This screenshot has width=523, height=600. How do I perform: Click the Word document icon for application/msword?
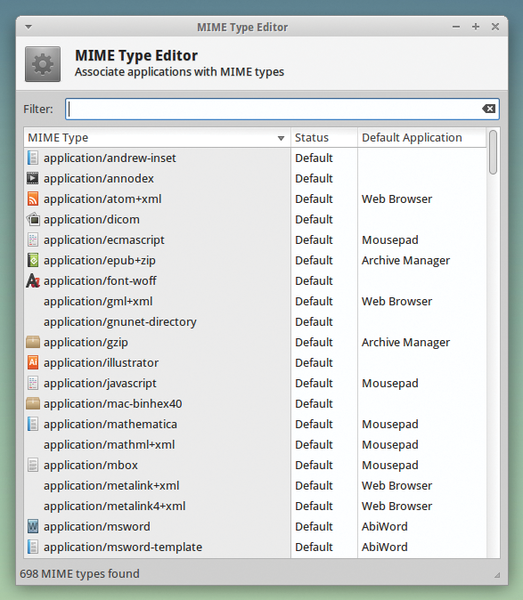click(x=33, y=527)
